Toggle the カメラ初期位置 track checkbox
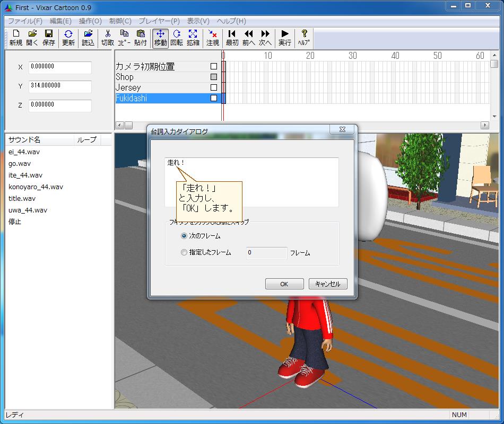The width and height of the screenshot is (504, 424). [x=214, y=66]
